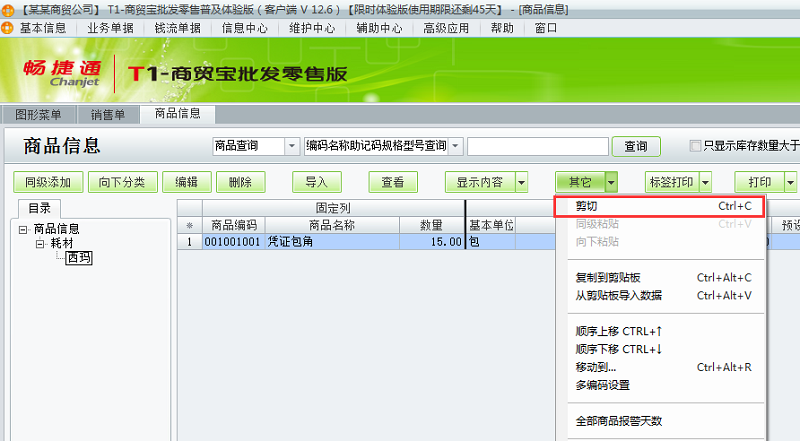
Task: Select 耗材 in the category tree
Action: 62,243
